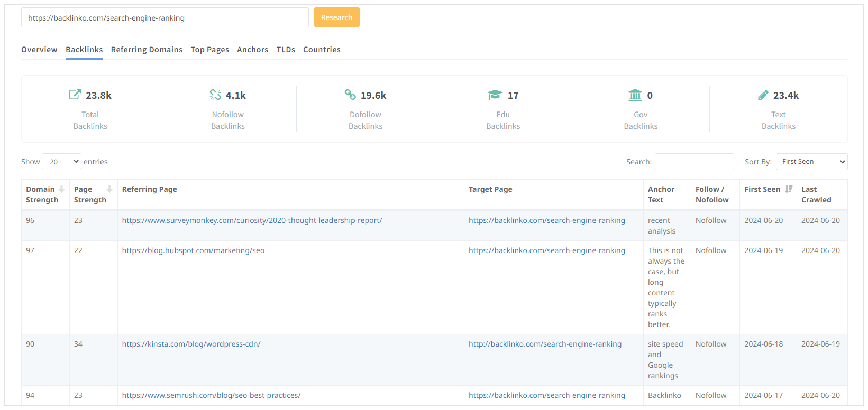Select the Countries tab

(322, 50)
